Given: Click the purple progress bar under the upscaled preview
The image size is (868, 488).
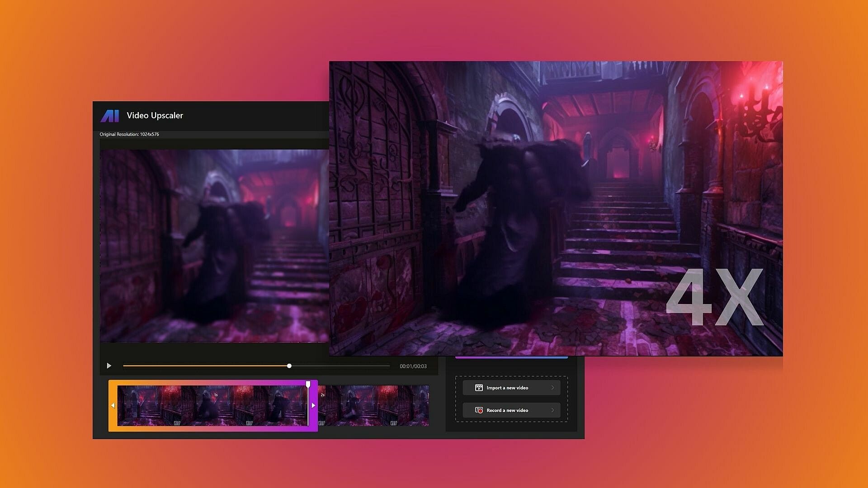Looking at the screenshot, I should [x=511, y=357].
